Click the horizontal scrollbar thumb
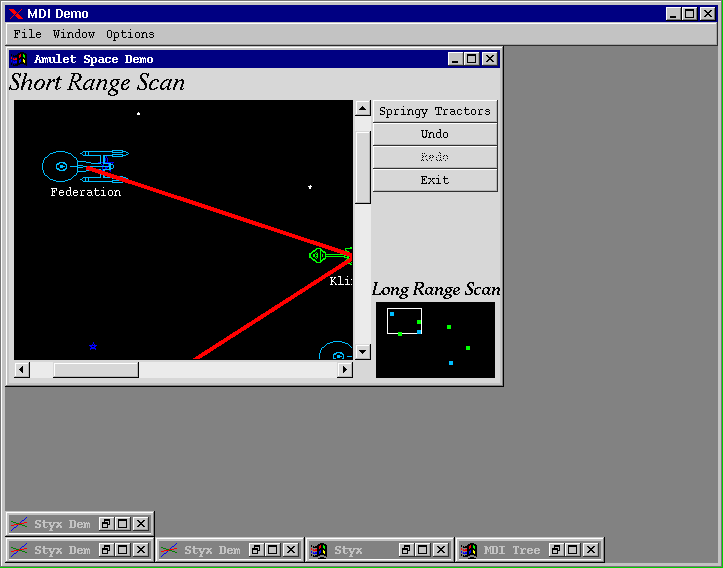 (96, 370)
